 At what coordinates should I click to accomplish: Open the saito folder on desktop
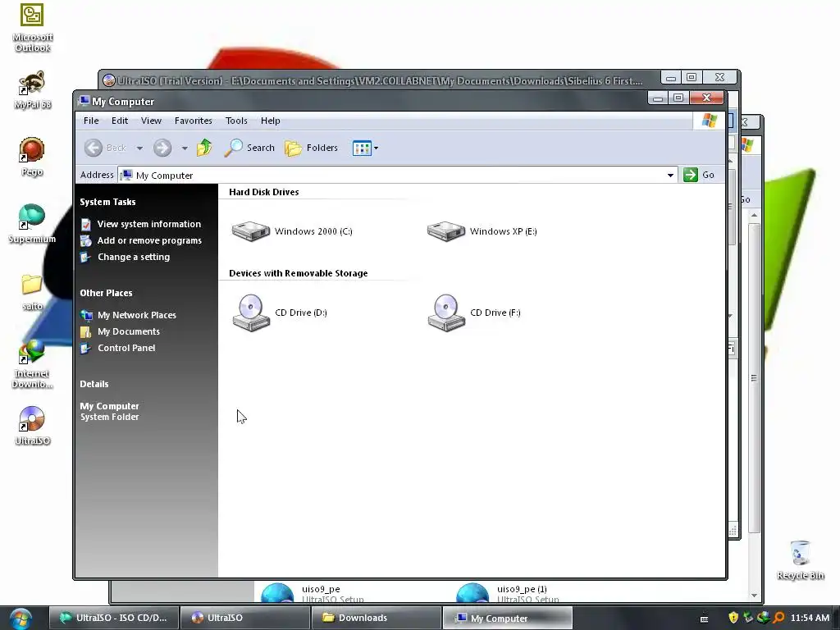coord(32,291)
